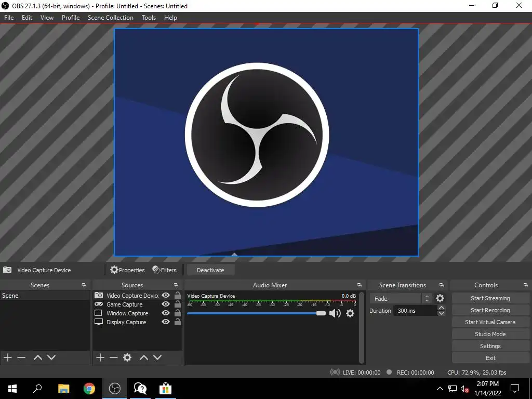Toggle visibility of Display Capture source
The width and height of the screenshot is (532, 399).
point(166,322)
